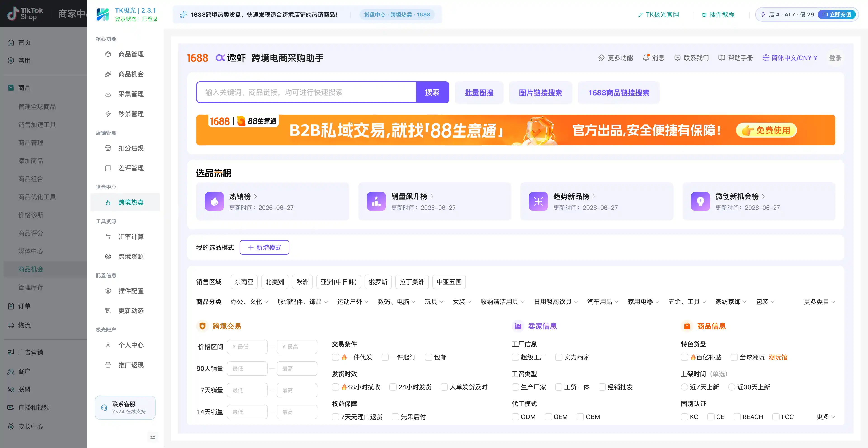Click the 消息 bell icon
This screenshot has height=448, width=868.
click(646, 58)
